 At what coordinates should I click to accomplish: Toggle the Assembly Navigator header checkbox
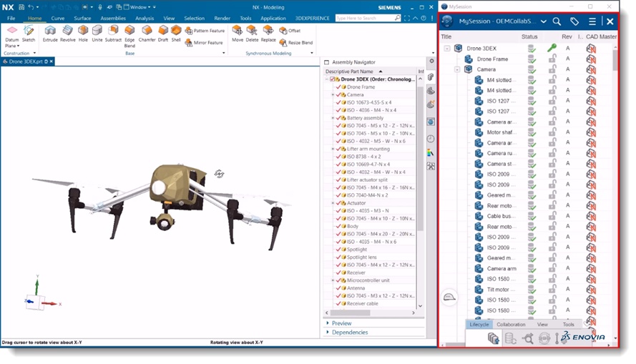326,62
